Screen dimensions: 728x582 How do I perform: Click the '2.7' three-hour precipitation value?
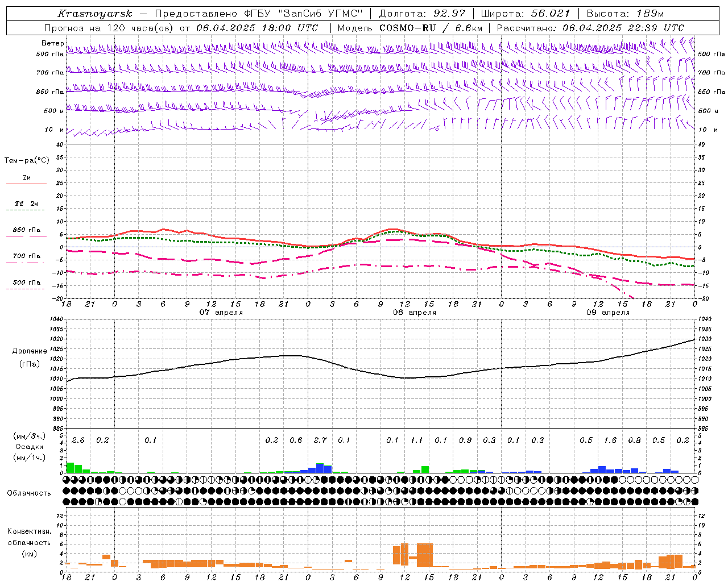click(320, 440)
